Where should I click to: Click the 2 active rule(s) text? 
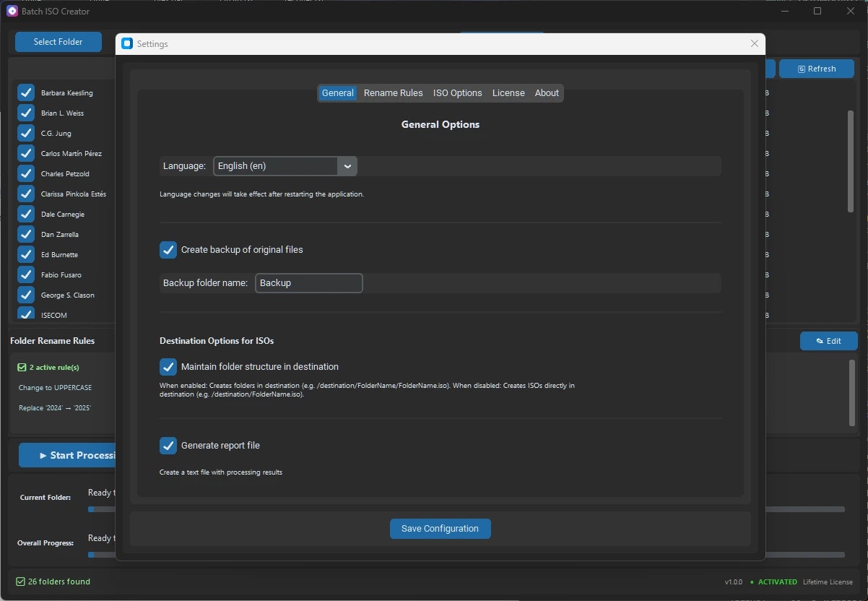(x=54, y=368)
